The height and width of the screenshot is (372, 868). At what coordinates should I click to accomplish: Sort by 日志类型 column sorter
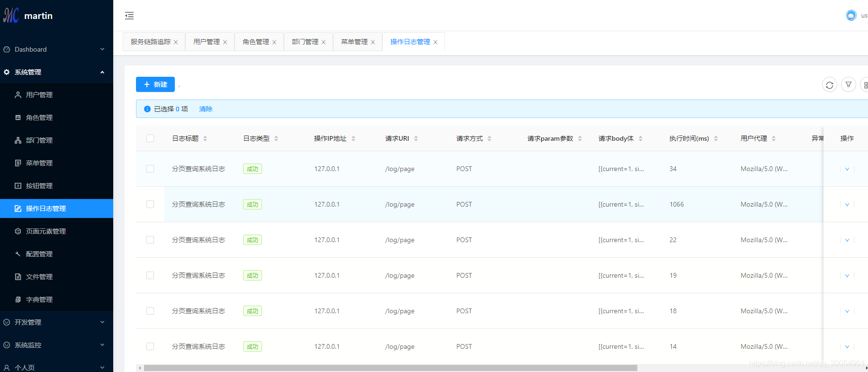[276, 138]
